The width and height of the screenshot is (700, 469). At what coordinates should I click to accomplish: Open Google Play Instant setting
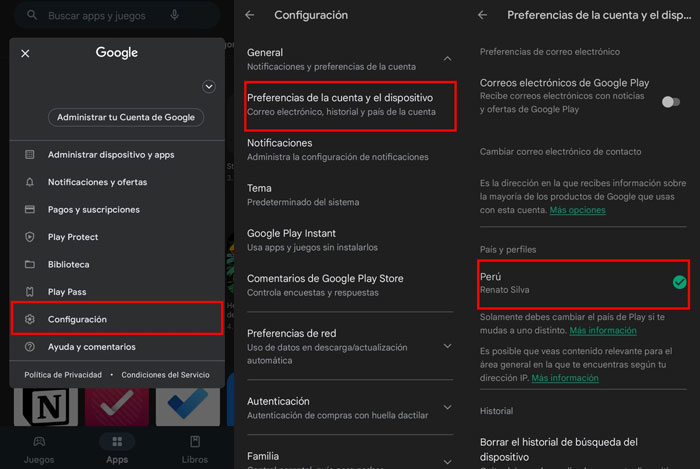(350, 240)
